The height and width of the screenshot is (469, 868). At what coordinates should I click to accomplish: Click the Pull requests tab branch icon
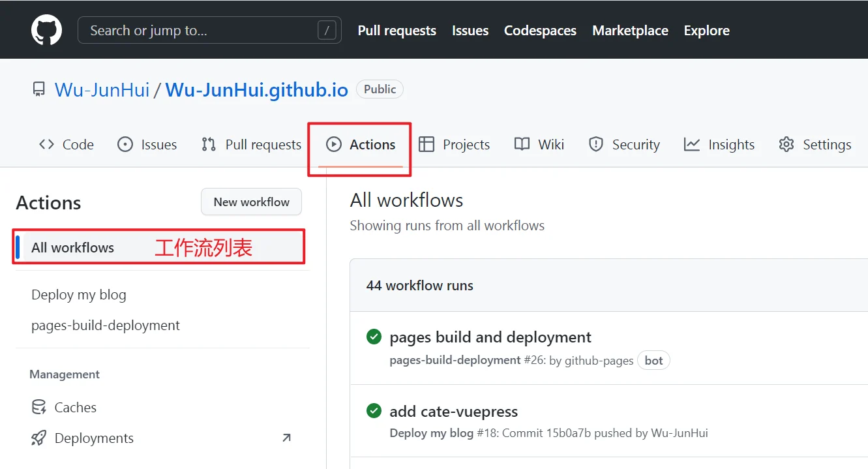click(209, 144)
